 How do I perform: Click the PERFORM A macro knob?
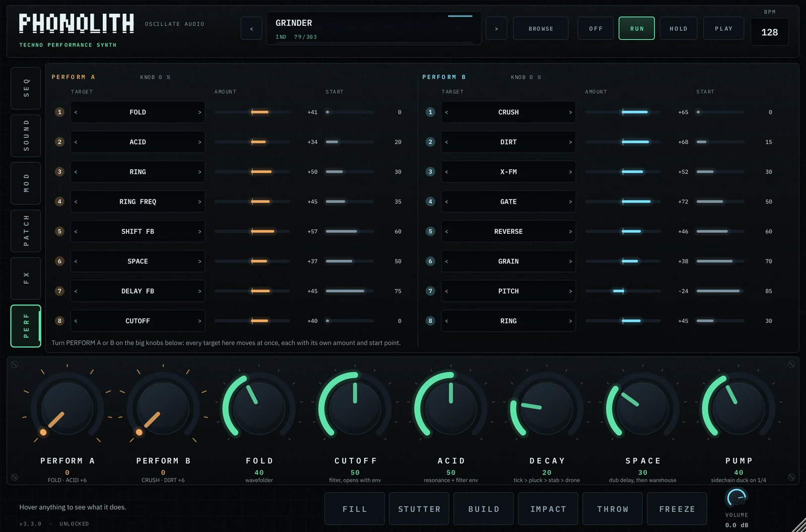click(x=67, y=407)
